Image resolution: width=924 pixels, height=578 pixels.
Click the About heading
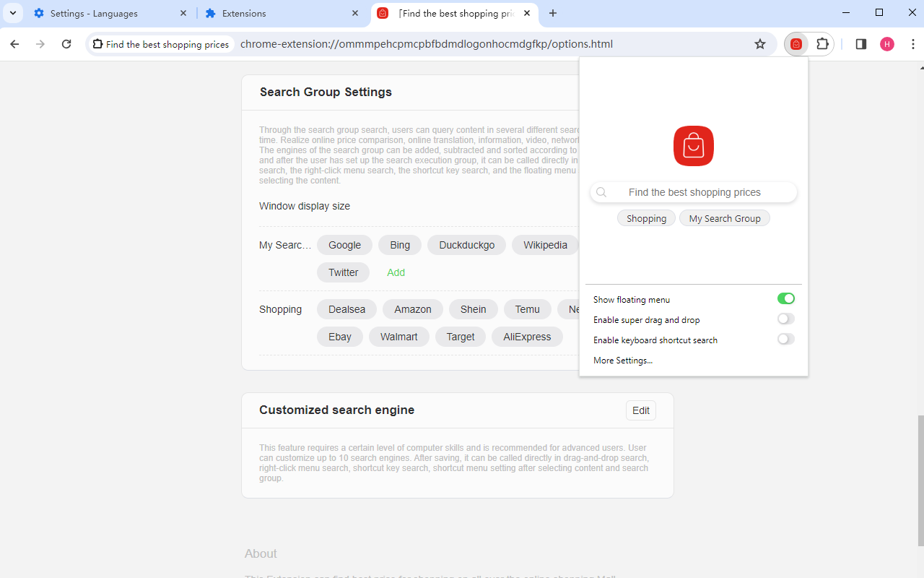point(261,553)
